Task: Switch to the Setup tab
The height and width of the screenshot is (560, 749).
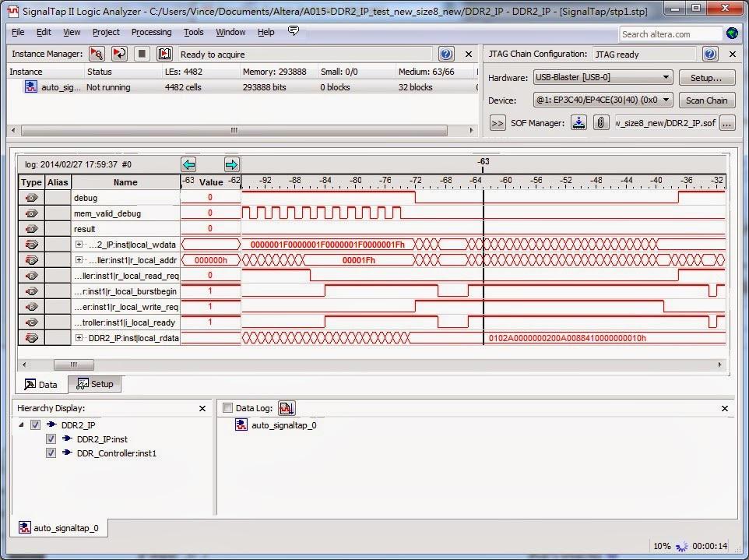Action: click(x=95, y=383)
